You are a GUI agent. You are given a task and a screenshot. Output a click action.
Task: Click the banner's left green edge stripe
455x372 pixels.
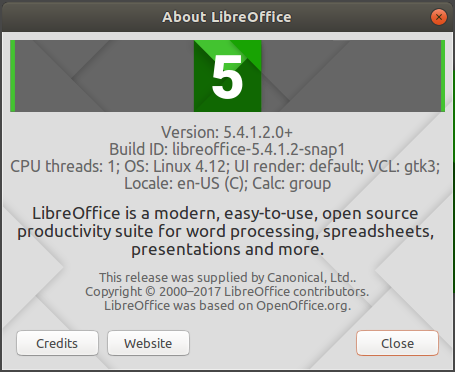coord(13,76)
